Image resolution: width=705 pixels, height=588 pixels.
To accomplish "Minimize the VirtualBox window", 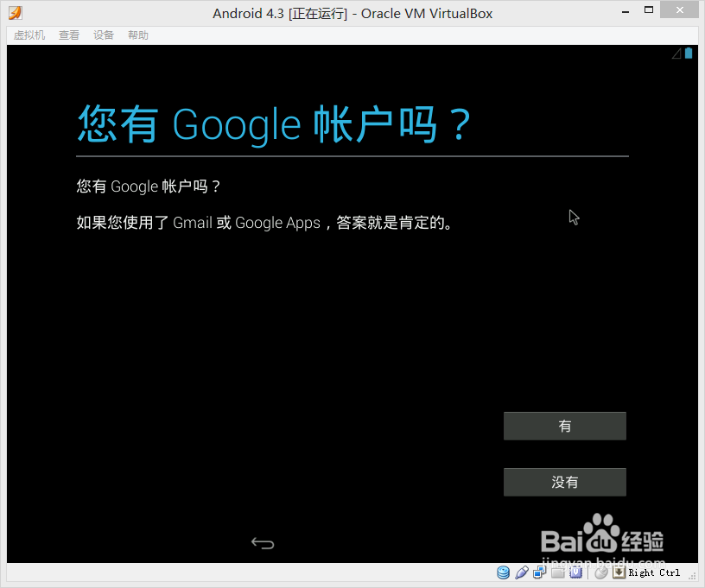I will tap(626, 12).
